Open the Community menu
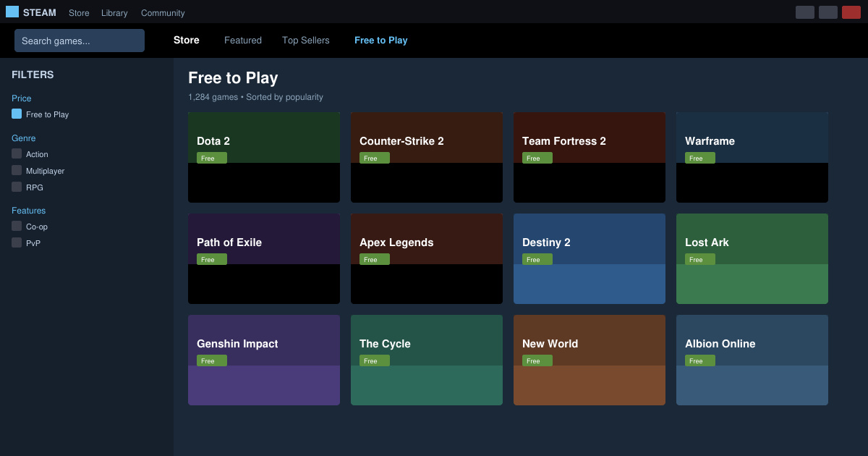Screen dimensions: 868x456 pos(163,13)
